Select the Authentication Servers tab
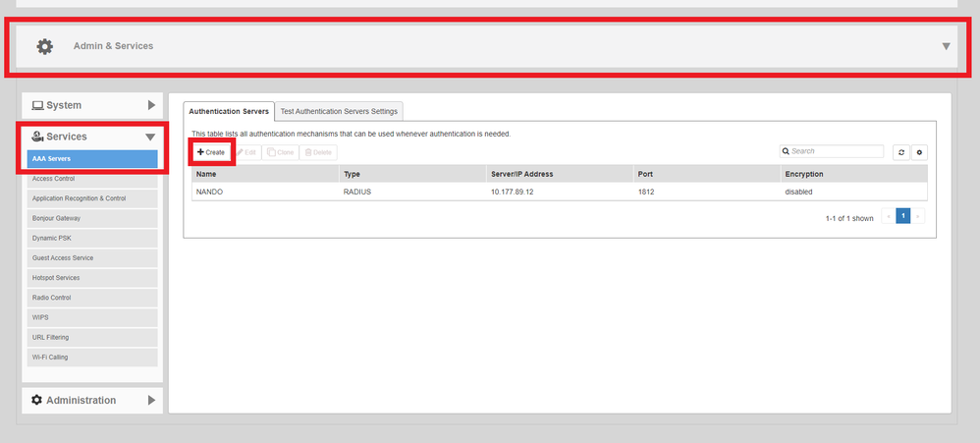This screenshot has height=443, width=980. pyautogui.click(x=229, y=111)
